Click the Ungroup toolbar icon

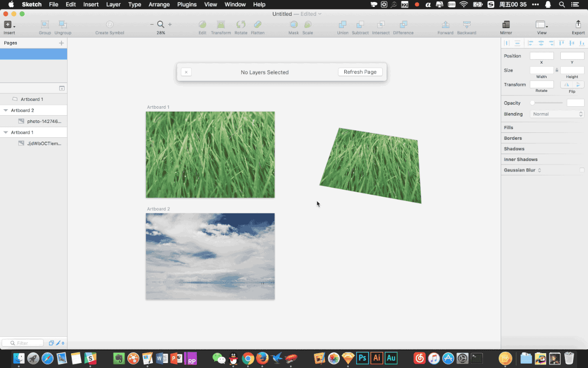point(63,25)
